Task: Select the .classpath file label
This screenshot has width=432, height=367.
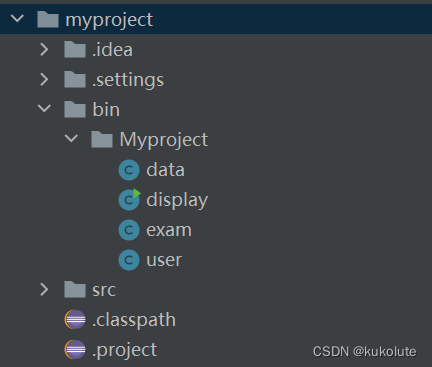Action: [134, 320]
